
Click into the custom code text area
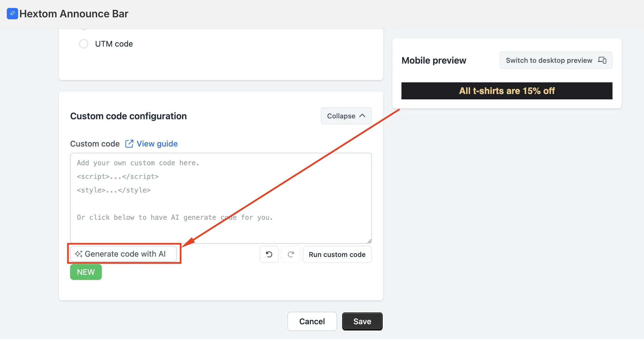click(221, 198)
